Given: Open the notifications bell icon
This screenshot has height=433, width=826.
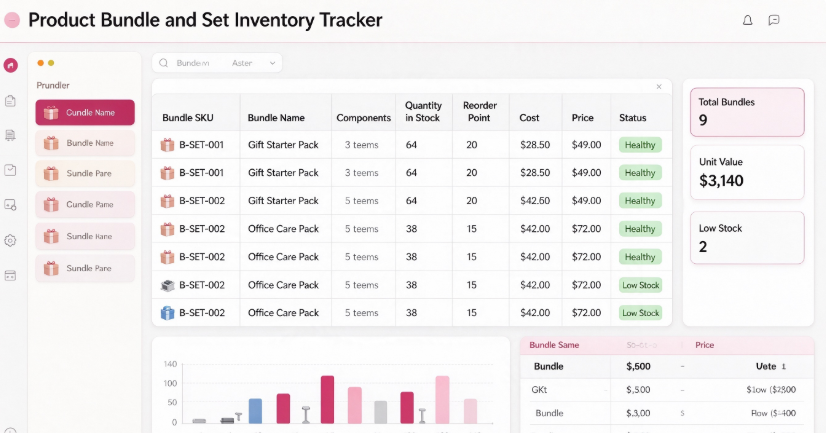Looking at the screenshot, I should click(747, 21).
